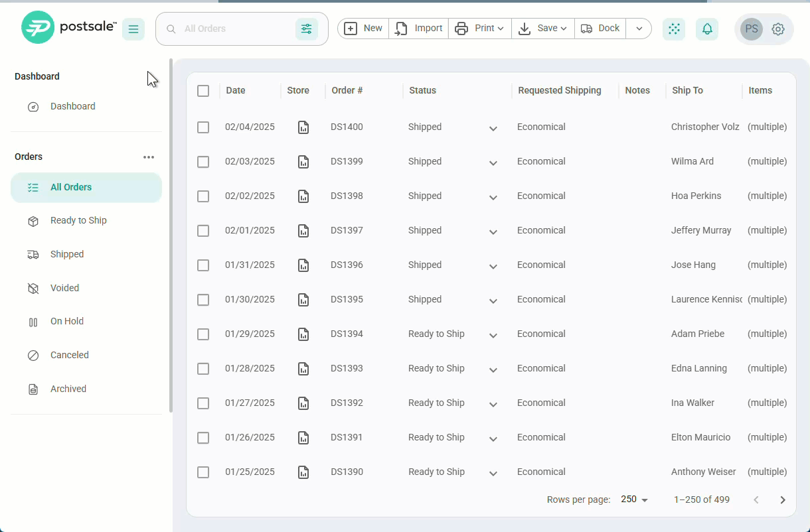Check the select-all checkbox in the table header
The width and height of the screenshot is (810, 532).
coord(203,91)
